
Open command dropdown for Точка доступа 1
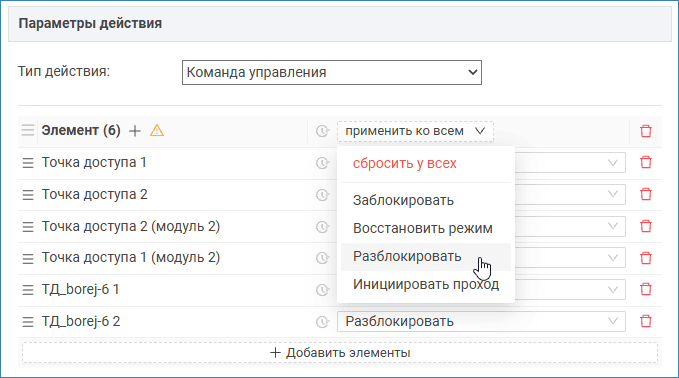(x=570, y=163)
